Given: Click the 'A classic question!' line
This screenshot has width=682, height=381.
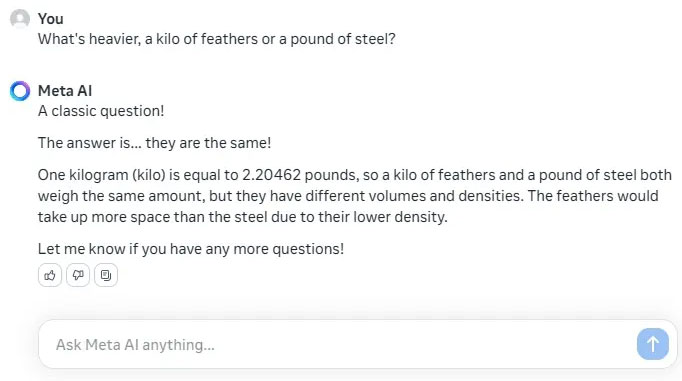Looking at the screenshot, I should pos(101,111).
